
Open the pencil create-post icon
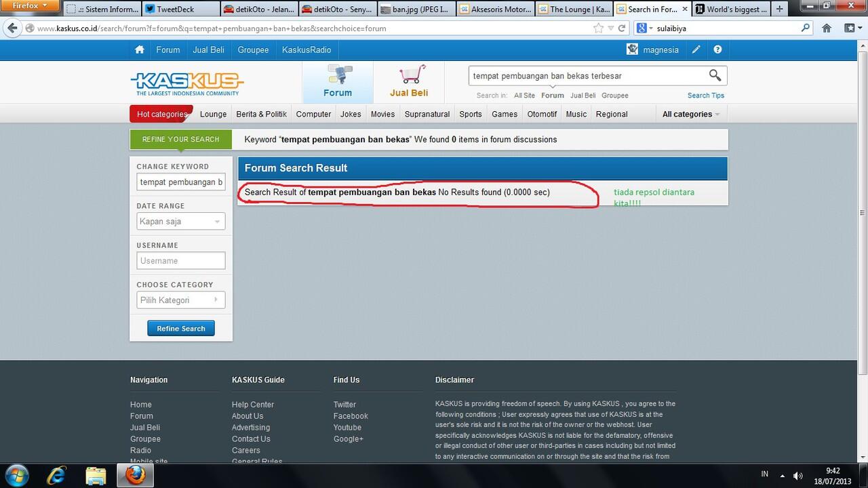[696, 49]
